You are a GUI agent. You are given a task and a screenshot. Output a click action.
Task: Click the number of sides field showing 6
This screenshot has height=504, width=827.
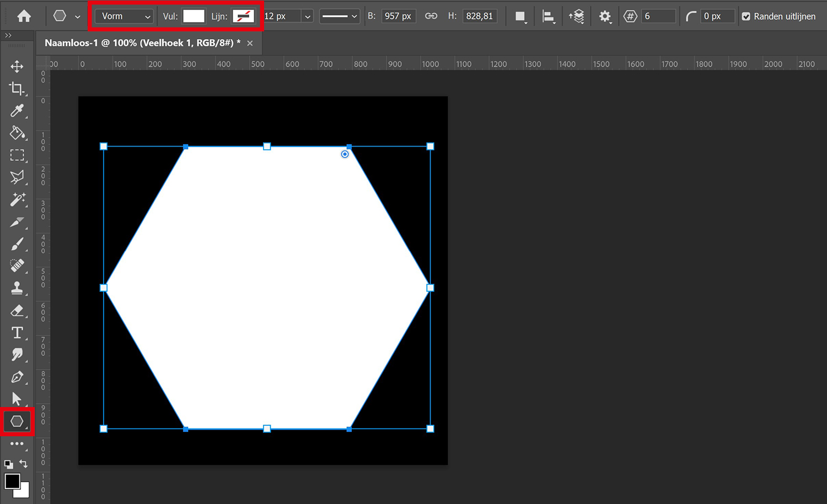[x=659, y=16]
